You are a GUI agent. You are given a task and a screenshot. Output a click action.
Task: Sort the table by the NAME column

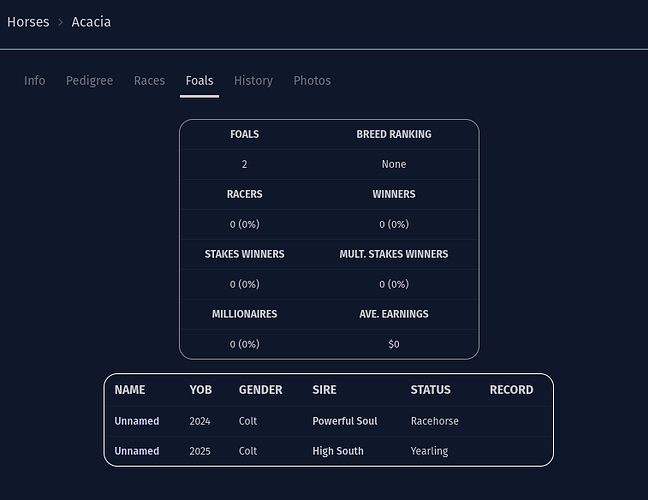point(130,390)
